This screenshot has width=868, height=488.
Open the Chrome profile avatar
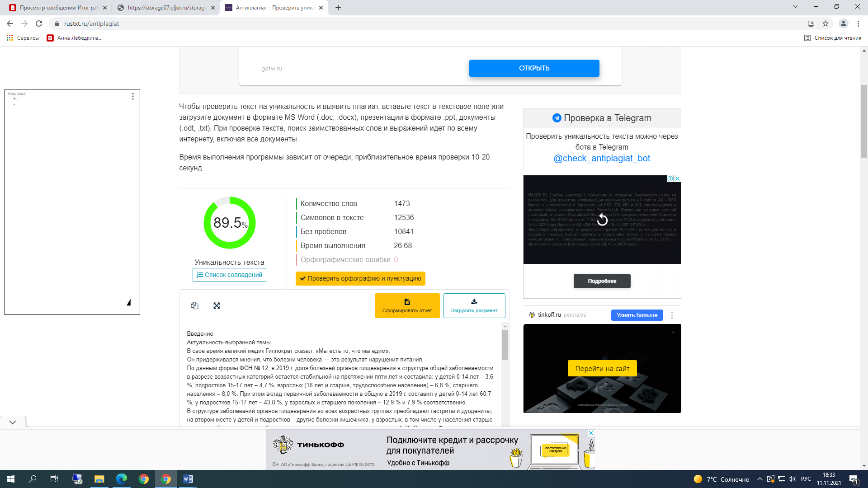[843, 23]
